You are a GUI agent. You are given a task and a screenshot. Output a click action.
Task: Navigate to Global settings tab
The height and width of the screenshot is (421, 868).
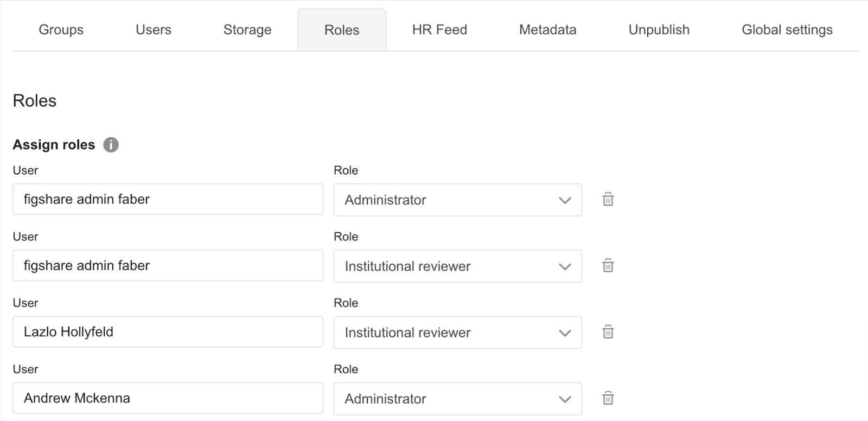coord(787,30)
